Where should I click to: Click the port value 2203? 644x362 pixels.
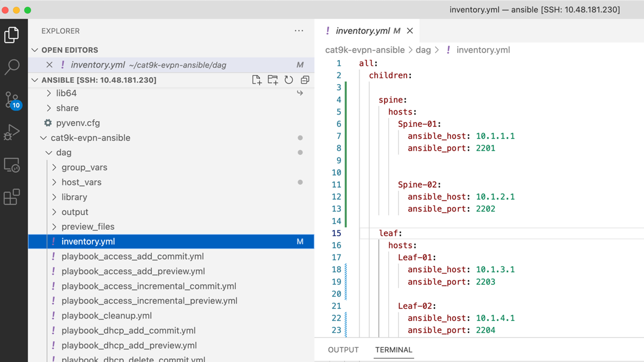click(x=485, y=282)
